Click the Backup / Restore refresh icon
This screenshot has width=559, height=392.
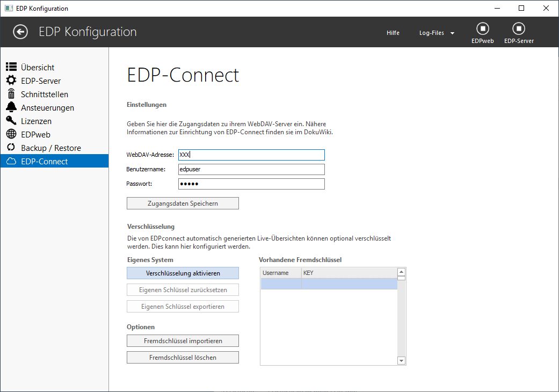coord(11,147)
